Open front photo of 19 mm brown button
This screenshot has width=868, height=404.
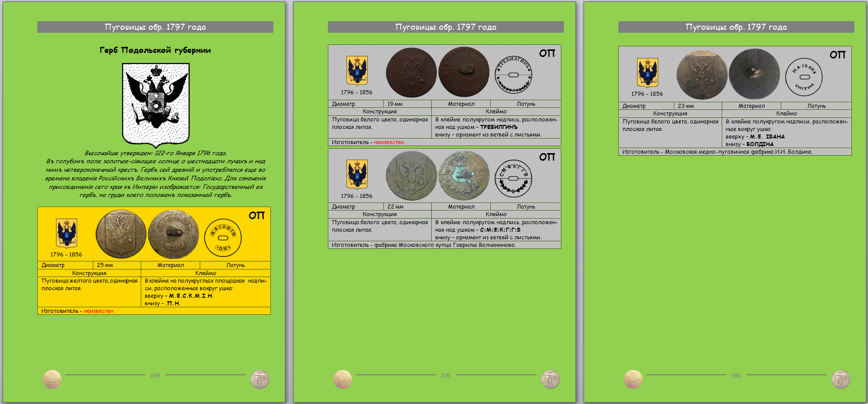click(411, 73)
